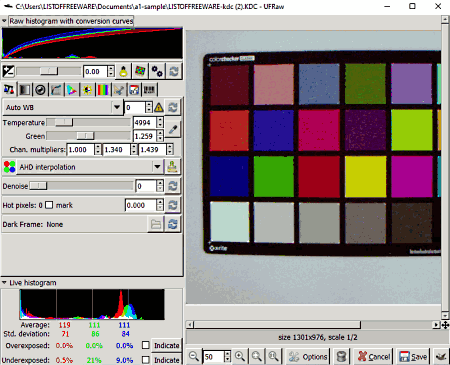Viewport: 450px width, 365px height.
Task: Toggle the Overexposed Indicate checkbox
Action: tap(145, 345)
